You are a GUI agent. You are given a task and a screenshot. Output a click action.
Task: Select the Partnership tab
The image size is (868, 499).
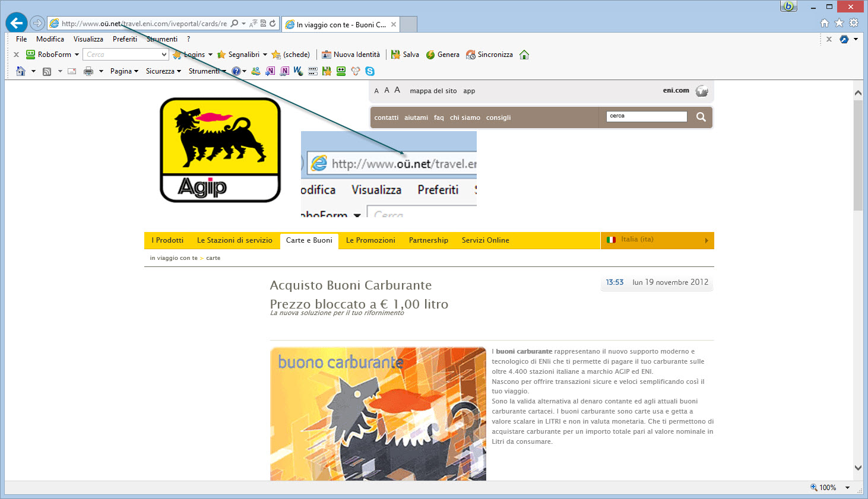click(429, 240)
